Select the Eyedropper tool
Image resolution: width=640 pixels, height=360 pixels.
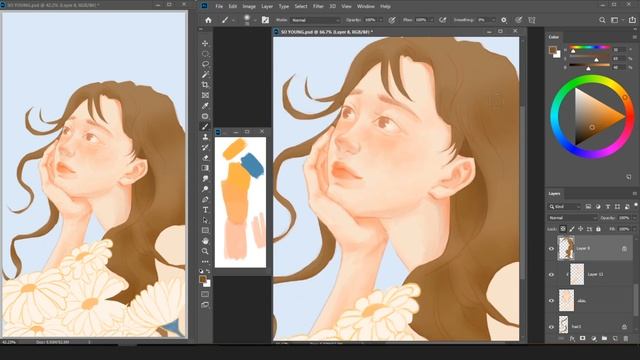point(205,106)
